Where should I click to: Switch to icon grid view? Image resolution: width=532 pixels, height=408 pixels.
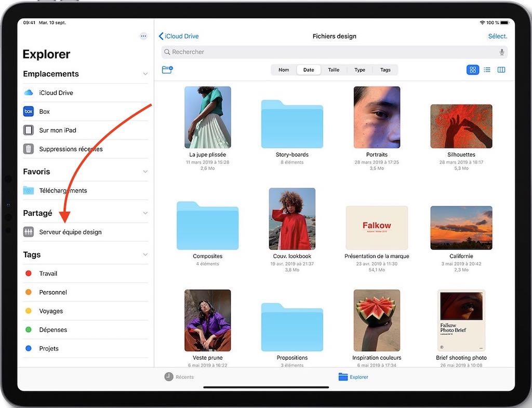click(473, 70)
